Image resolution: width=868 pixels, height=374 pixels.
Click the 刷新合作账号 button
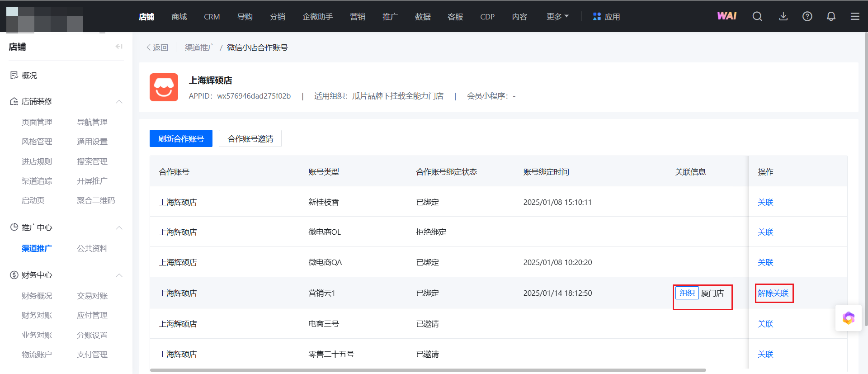[181, 139]
